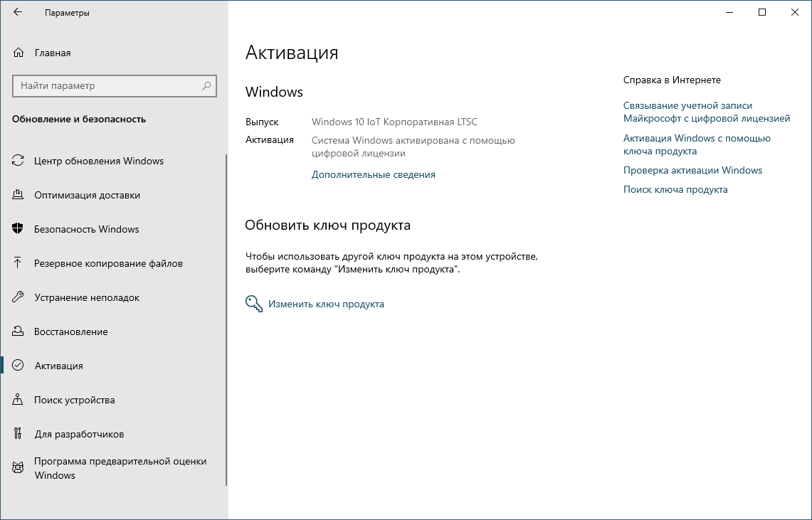812x520 pixels.
Task: Click the Безопасность Windows shield icon
Action: point(18,228)
